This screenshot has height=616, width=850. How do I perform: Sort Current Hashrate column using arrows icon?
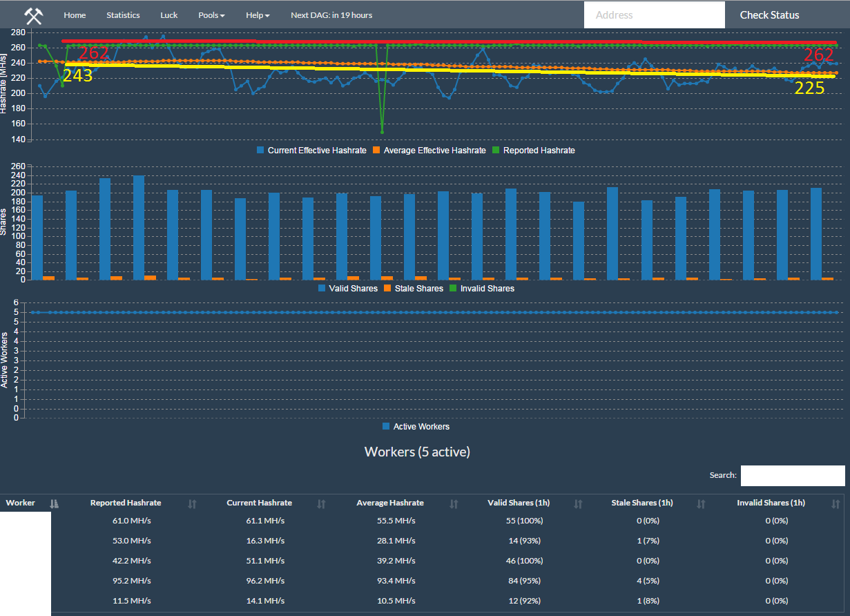tap(321, 503)
